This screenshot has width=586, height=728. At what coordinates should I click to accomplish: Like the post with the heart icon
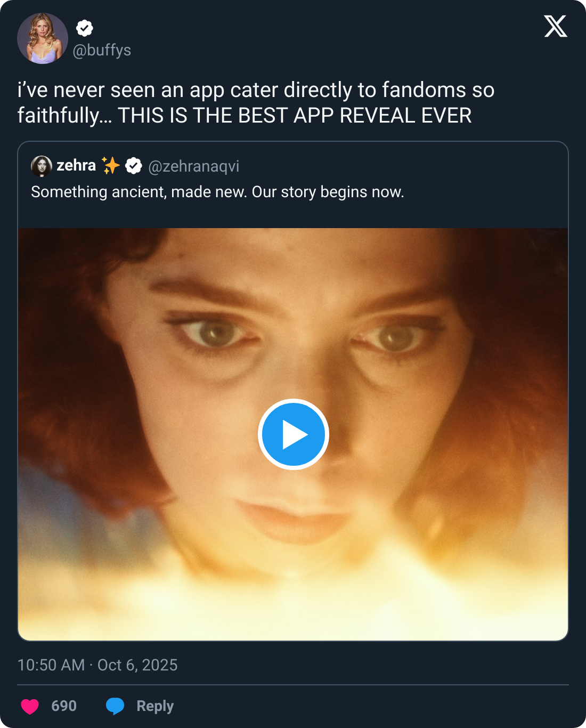point(30,706)
